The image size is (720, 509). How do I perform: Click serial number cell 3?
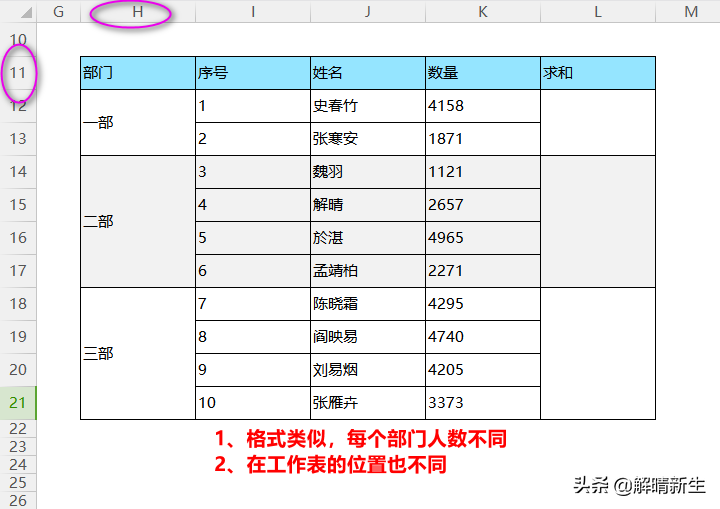click(x=253, y=172)
